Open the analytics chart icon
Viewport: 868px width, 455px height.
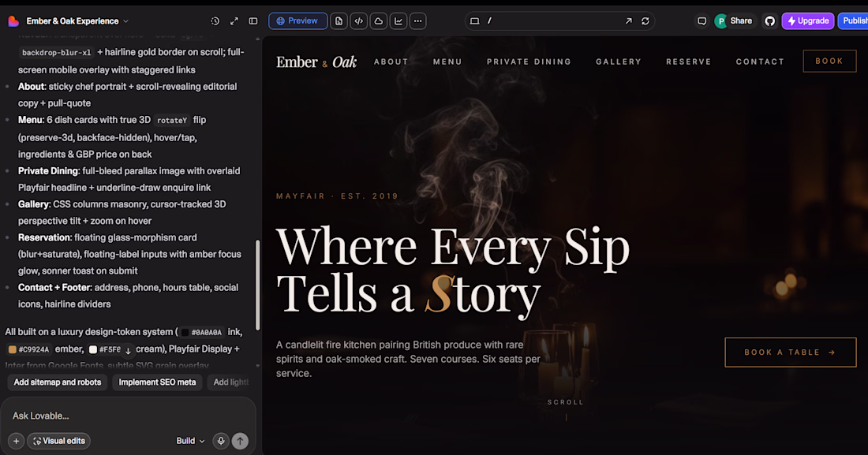point(398,21)
